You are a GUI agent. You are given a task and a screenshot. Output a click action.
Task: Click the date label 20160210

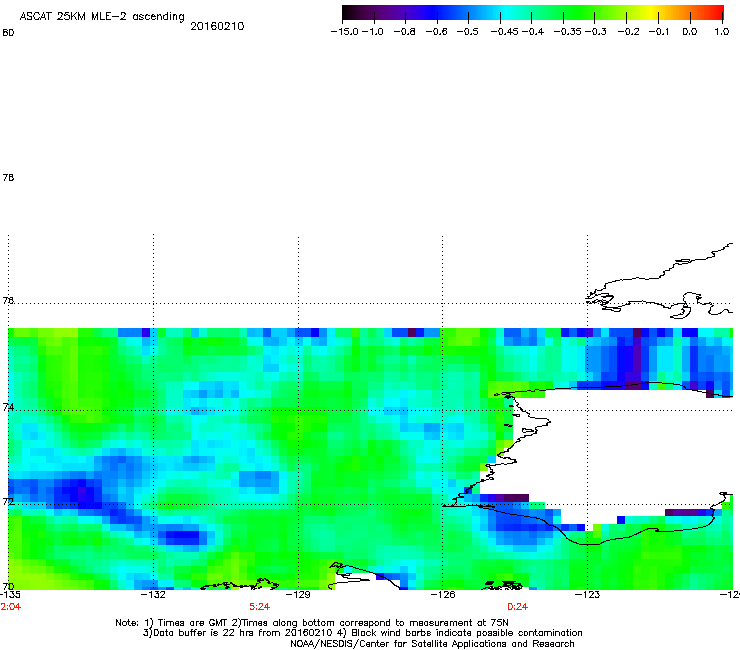point(217,26)
